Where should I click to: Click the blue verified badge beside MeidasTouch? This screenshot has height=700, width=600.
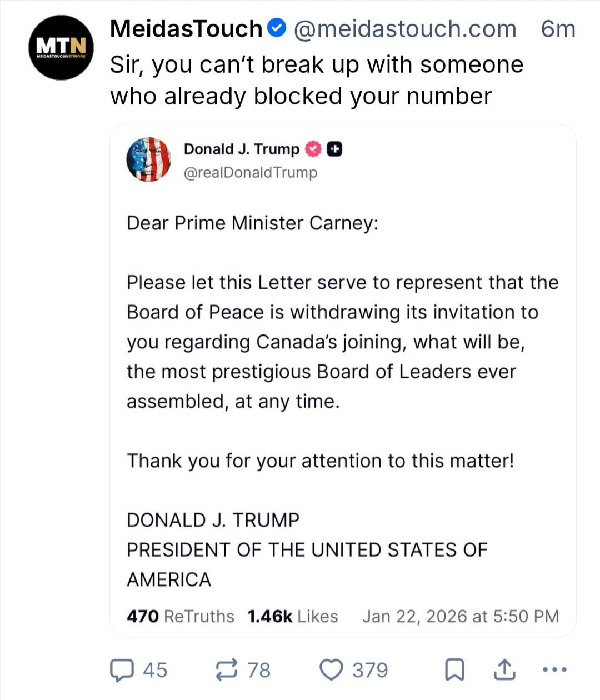click(277, 28)
